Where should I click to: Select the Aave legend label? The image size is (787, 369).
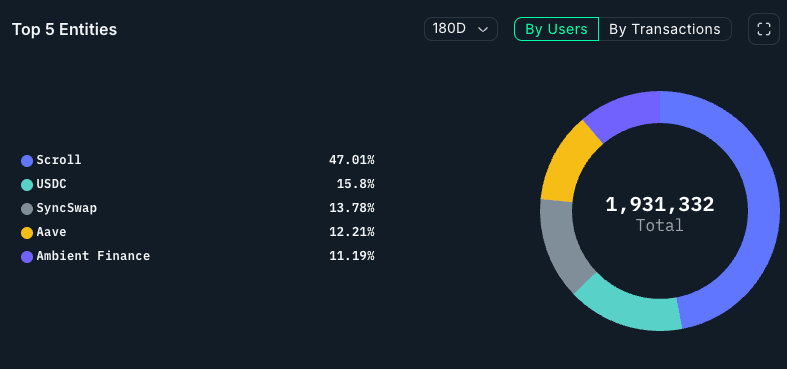[x=51, y=232]
